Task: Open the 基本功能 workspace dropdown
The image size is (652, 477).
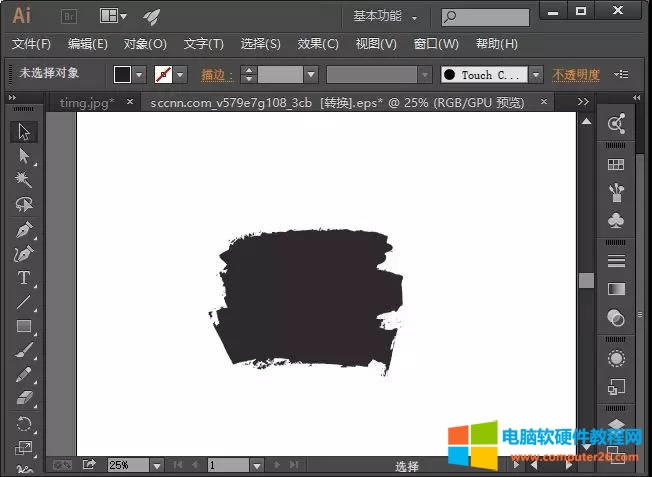Action: (x=384, y=16)
